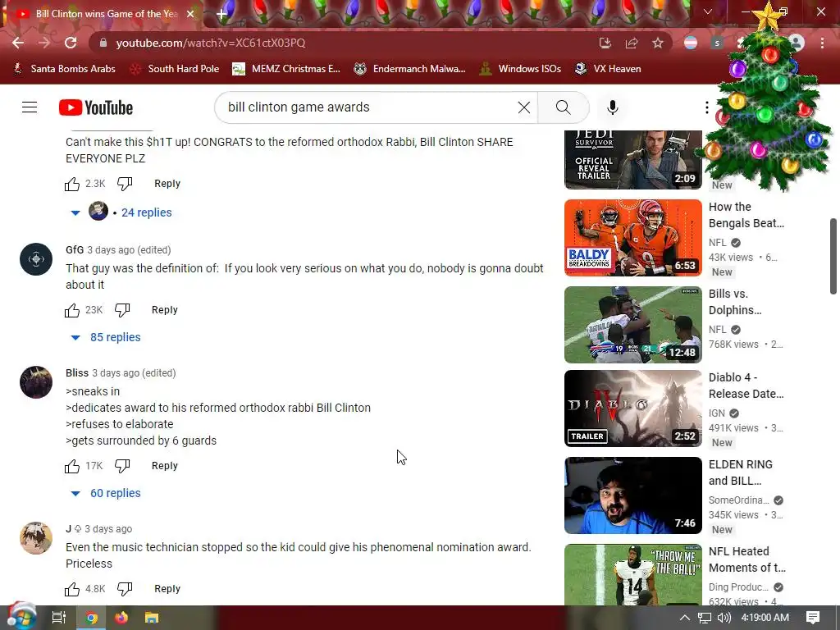Dislike J's comment
This screenshot has height=630, width=840.
[125, 589]
